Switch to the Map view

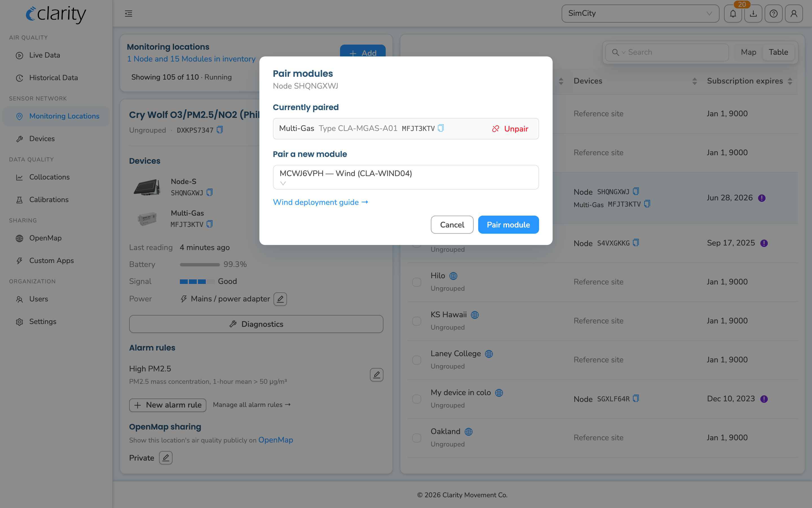pos(748,52)
